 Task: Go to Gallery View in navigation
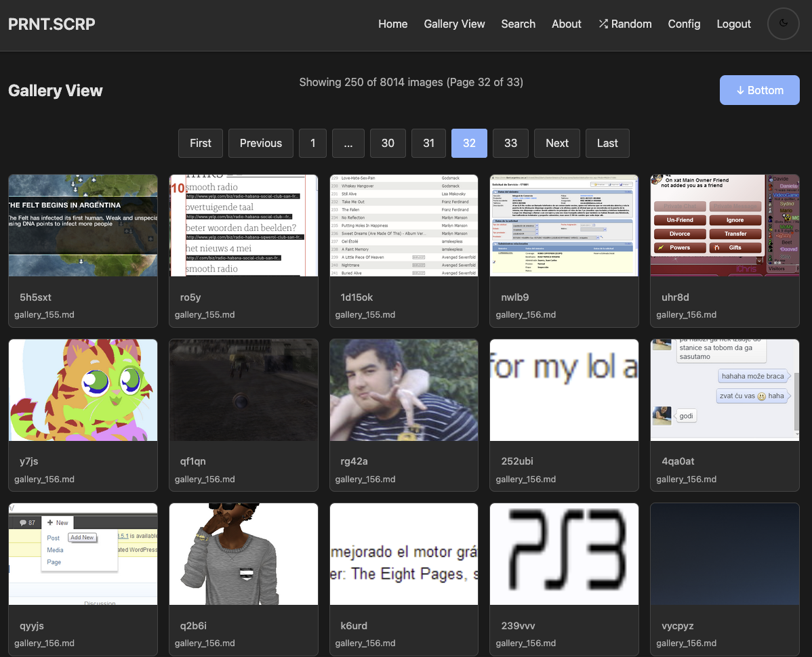454,24
